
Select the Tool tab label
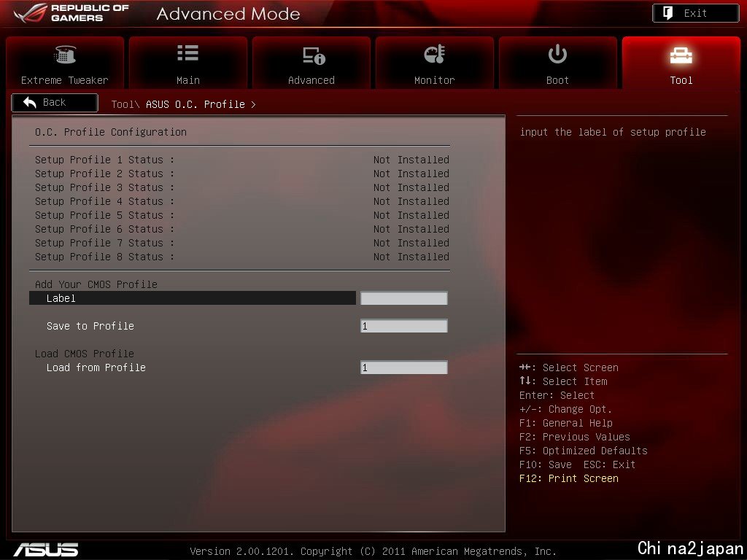point(681,80)
